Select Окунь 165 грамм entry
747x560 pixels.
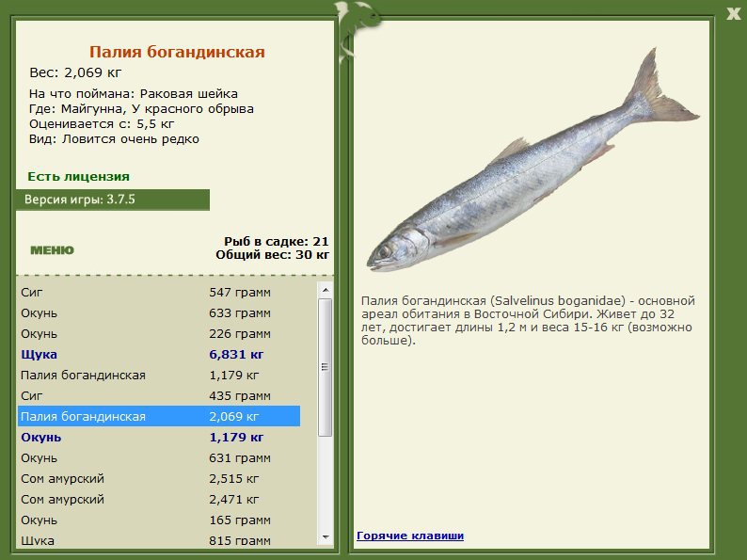[159, 520]
